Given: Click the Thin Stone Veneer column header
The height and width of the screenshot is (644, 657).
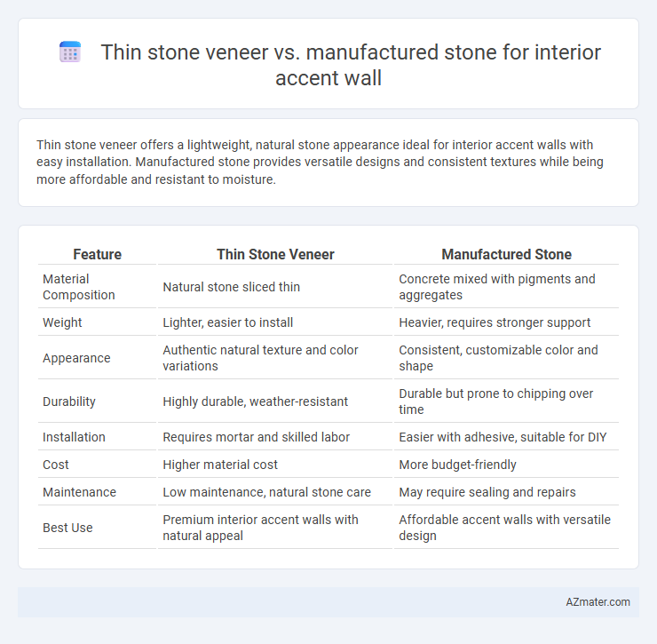Looking at the screenshot, I should 275,255.
